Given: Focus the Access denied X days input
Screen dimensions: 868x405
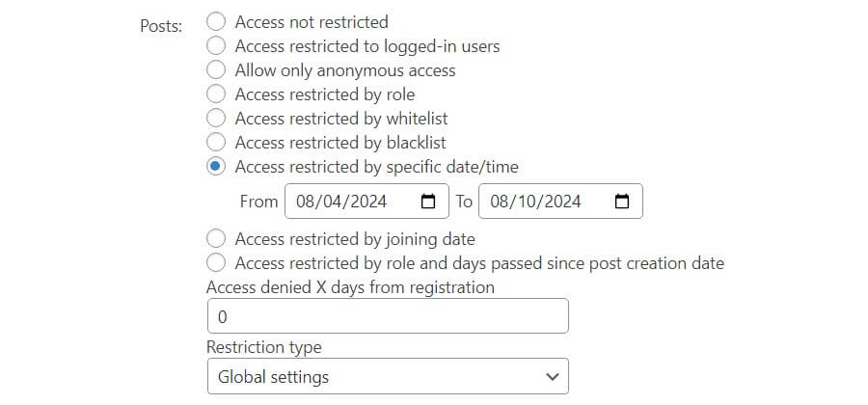Looking at the screenshot, I should coord(387,316).
